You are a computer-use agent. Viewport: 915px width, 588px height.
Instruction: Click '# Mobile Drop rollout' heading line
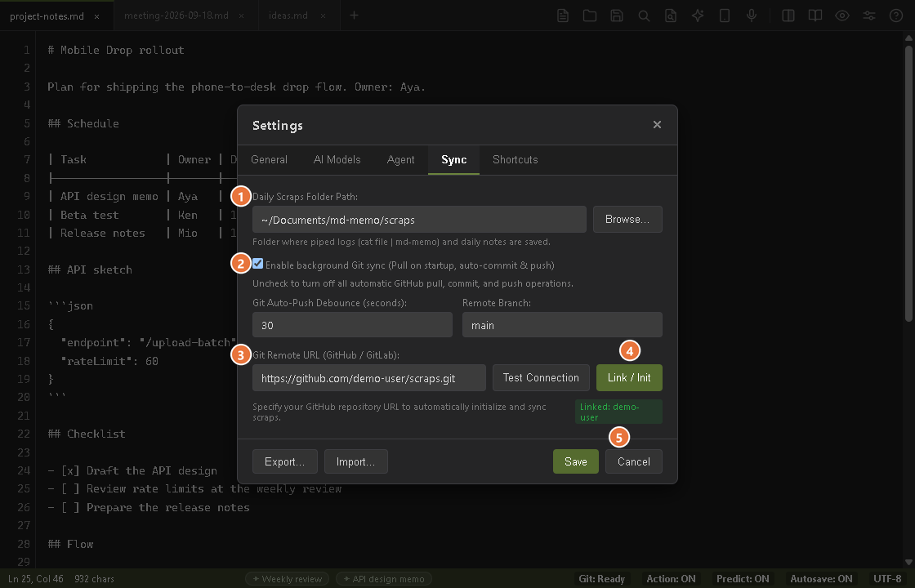pos(115,50)
